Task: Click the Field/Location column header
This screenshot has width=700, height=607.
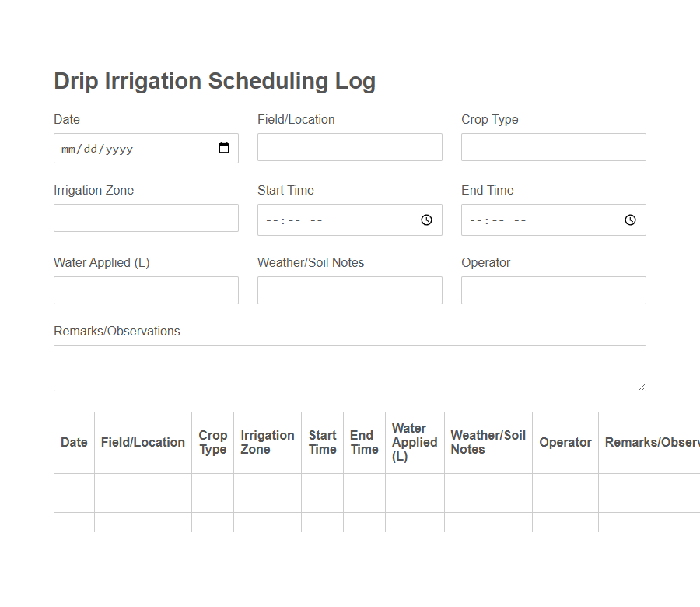Action: [x=142, y=442]
